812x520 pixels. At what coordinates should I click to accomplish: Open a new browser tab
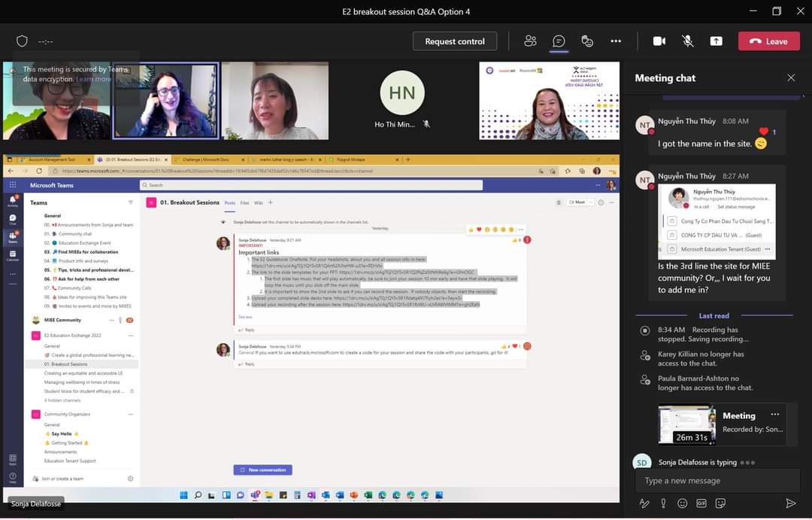click(408, 160)
